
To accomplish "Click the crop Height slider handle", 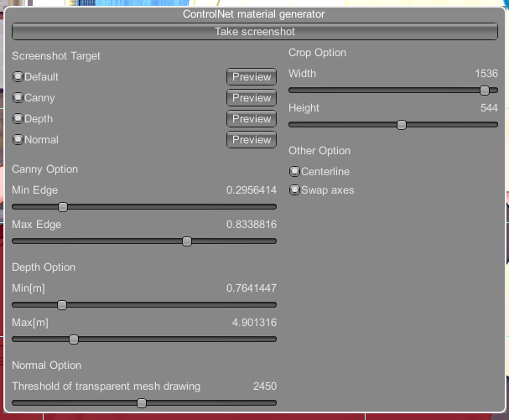I will 402,125.
